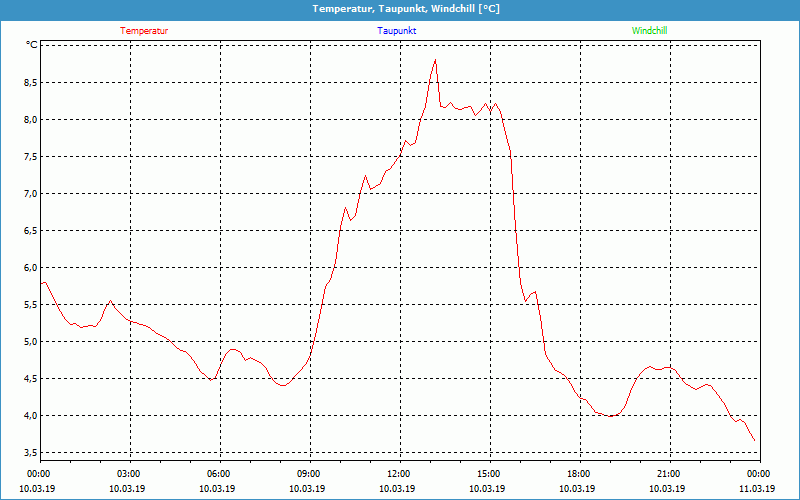Click the temperature curve's starting point at 00:00
The height and width of the screenshot is (500, 800).
(42, 283)
